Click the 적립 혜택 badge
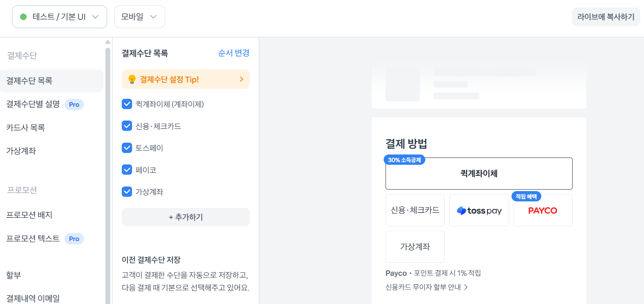 pos(526,196)
